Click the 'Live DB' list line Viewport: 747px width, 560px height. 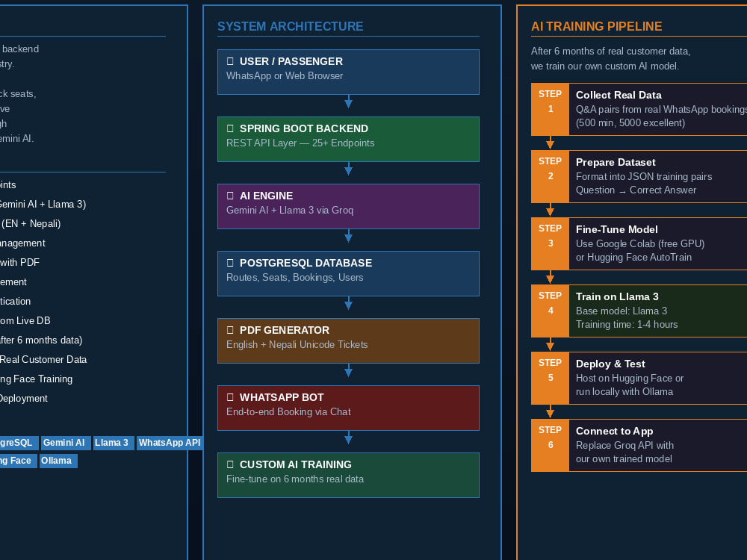pos(25,321)
